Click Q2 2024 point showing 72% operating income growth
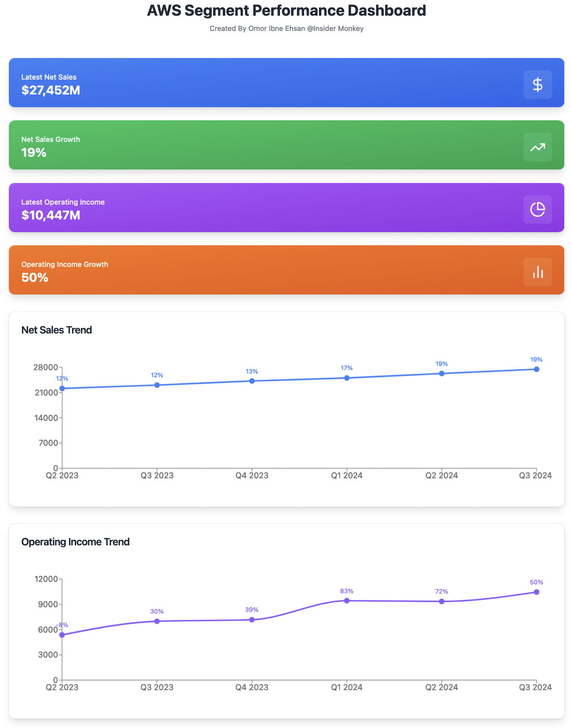 point(441,601)
